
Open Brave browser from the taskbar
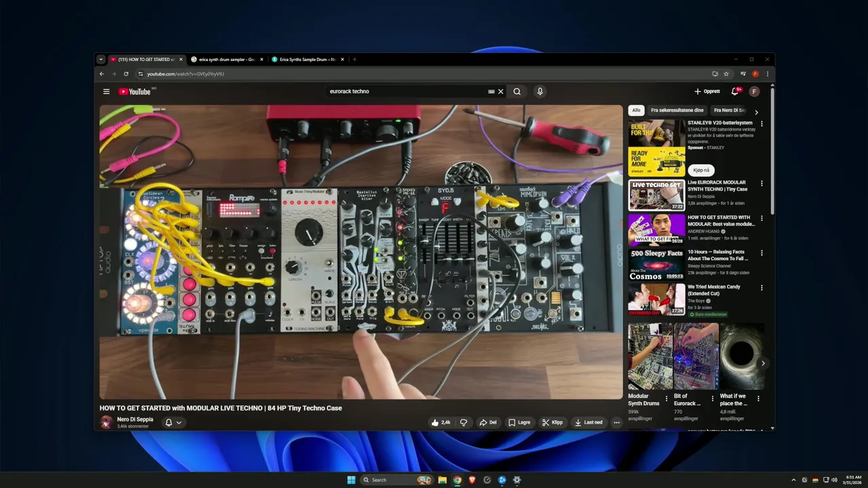coord(472,480)
